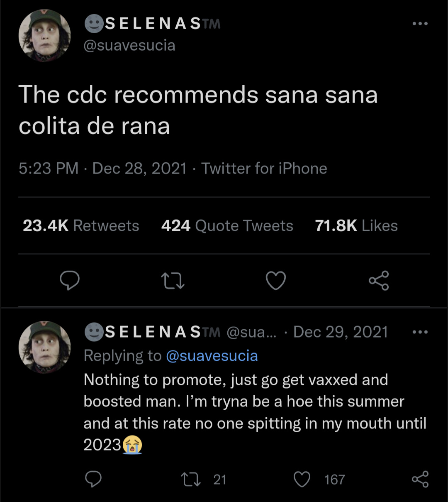Share the main tweet

(x=379, y=281)
